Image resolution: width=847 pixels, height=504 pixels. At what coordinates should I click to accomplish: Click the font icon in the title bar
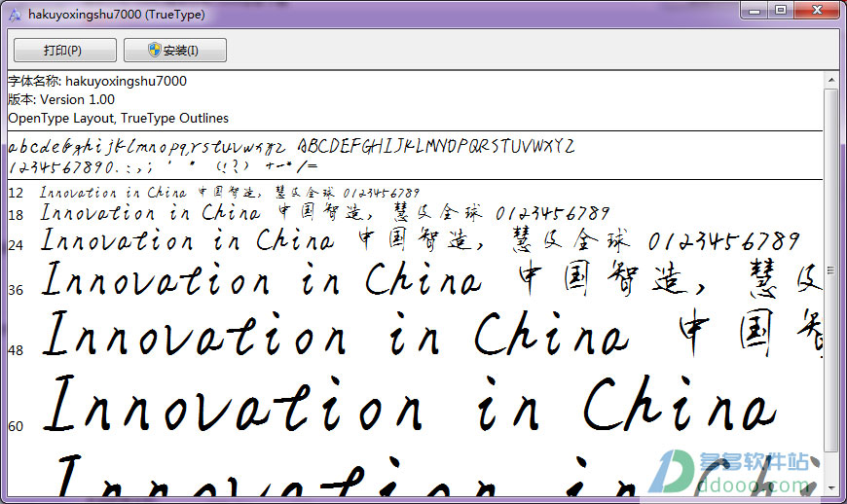[x=16, y=15]
